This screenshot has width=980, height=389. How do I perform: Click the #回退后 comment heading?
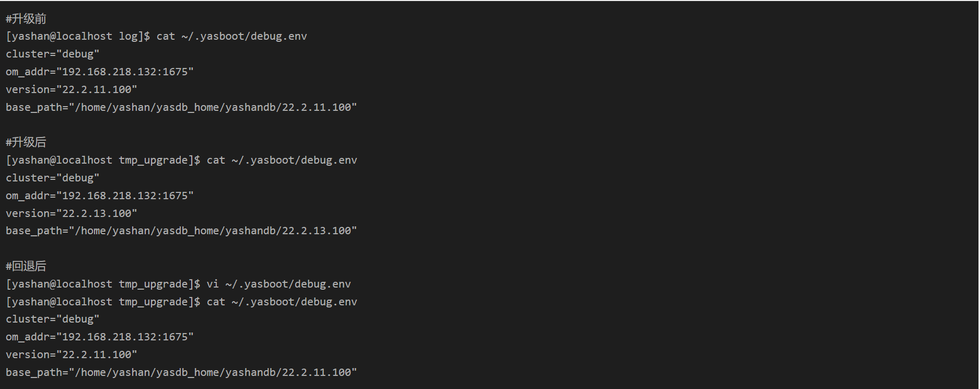(x=26, y=266)
